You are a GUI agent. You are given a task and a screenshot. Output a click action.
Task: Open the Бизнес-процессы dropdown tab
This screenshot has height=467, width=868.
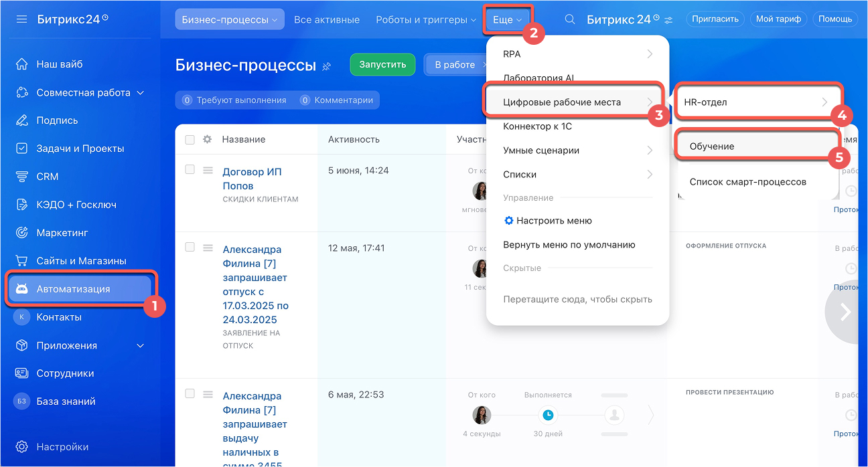(x=230, y=19)
